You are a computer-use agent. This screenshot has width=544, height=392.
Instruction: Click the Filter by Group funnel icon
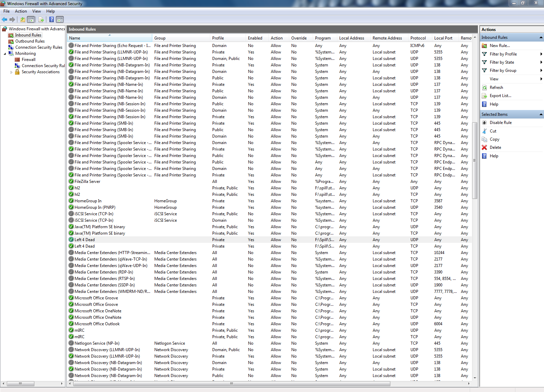click(484, 70)
